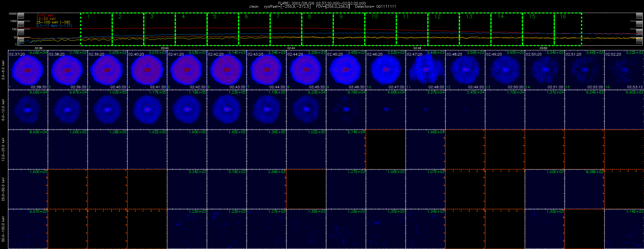Click the 6.79E+04 peak value
The image size is (644, 249).
point(356,92)
